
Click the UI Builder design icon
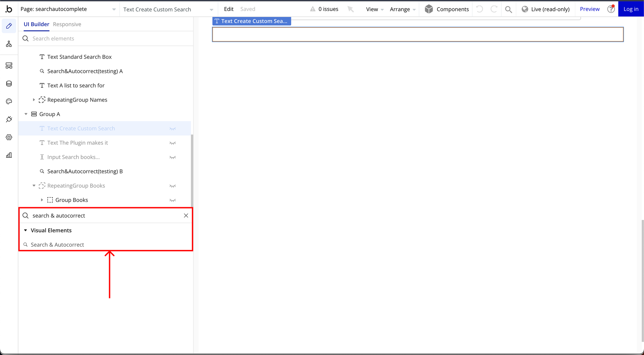pos(9,26)
